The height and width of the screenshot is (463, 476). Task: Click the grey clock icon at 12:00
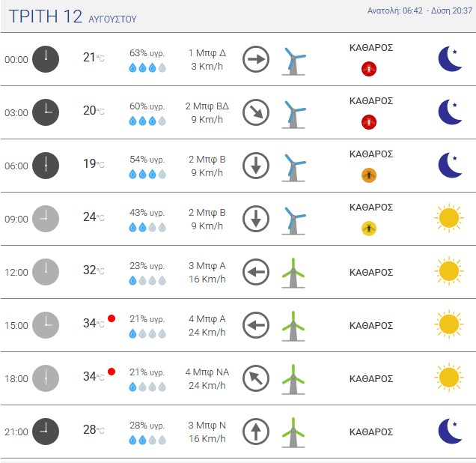point(46,272)
